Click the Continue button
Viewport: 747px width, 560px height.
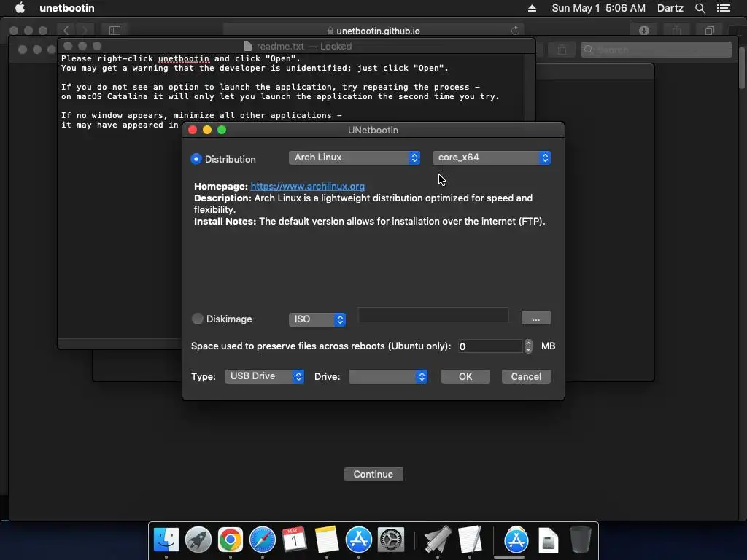point(373,474)
